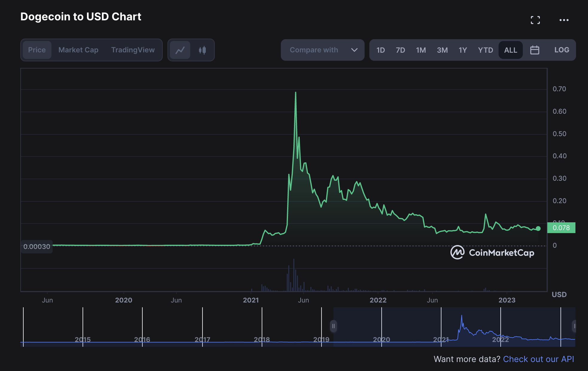Select the line chart display mode
The height and width of the screenshot is (371, 588).
coord(180,50)
